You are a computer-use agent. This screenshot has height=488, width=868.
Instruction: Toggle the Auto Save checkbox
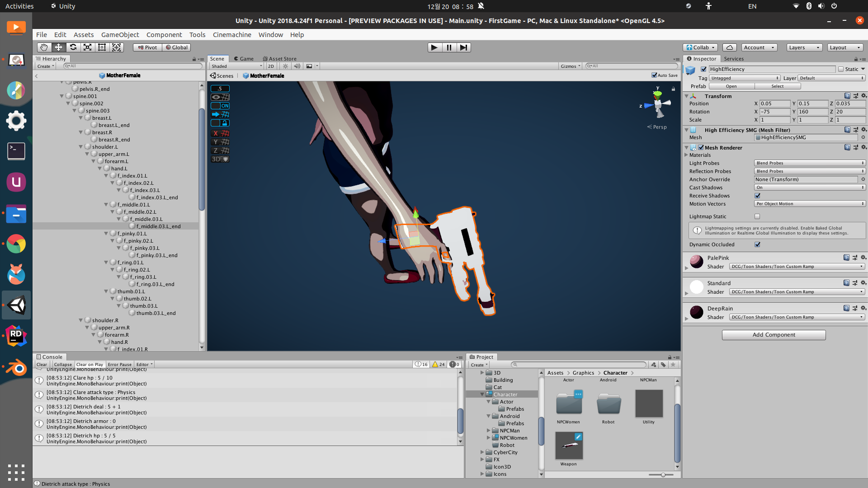coord(654,75)
